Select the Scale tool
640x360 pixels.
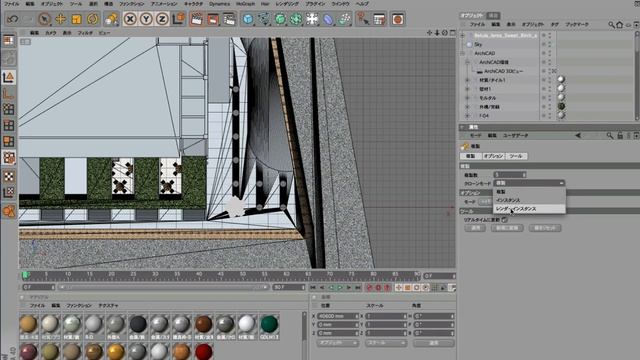point(76,19)
